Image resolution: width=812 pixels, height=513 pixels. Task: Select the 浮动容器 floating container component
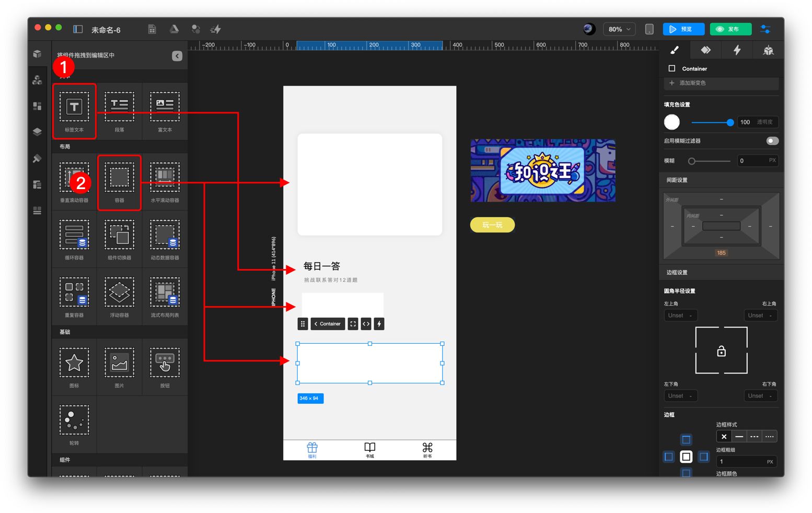coord(120,297)
